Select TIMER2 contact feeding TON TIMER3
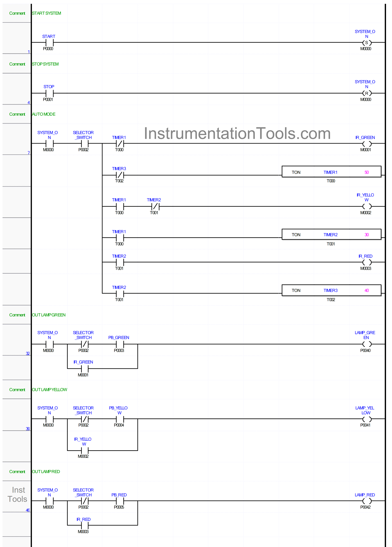This screenshot has width=392, height=547. click(120, 294)
